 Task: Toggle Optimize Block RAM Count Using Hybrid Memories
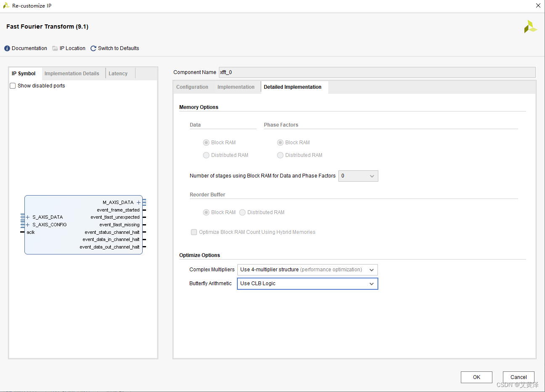coord(194,232)
